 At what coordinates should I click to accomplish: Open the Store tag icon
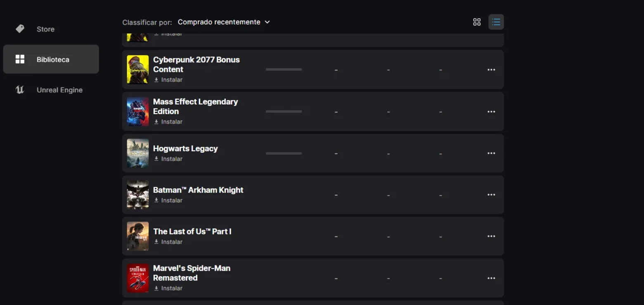click(20, 29)
